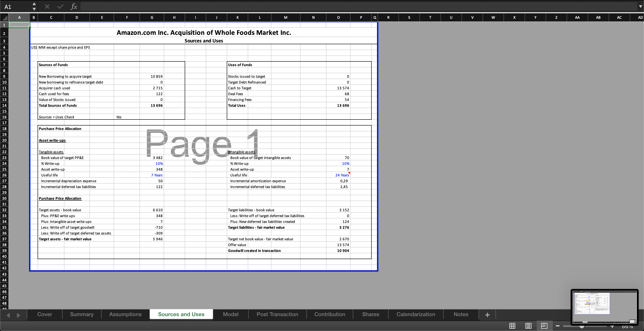Add a new sheet with plus icon

[487, 315]
